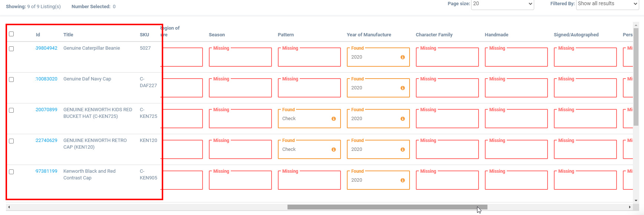Screen dimensions: 644x215
Task: Click Signed/Autographed field for Kids Red Bucket Hat
Action: (585, 119)
